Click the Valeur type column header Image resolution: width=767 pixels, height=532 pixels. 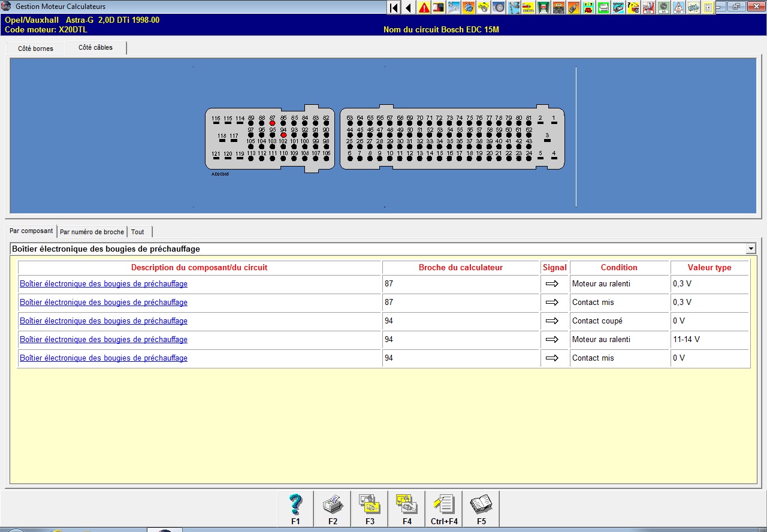pos(709,268)
